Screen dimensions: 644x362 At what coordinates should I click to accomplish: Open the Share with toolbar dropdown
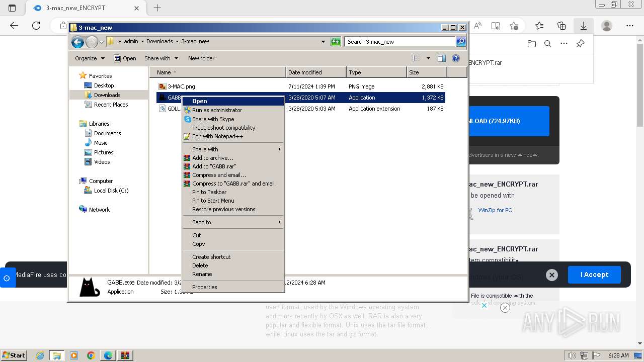[161, 58]
